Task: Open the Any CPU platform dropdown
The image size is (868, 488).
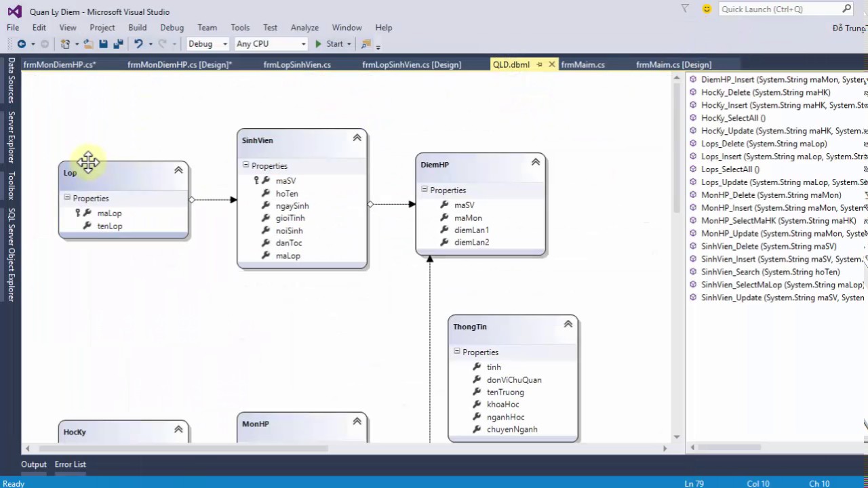Action: coord(271,44)
